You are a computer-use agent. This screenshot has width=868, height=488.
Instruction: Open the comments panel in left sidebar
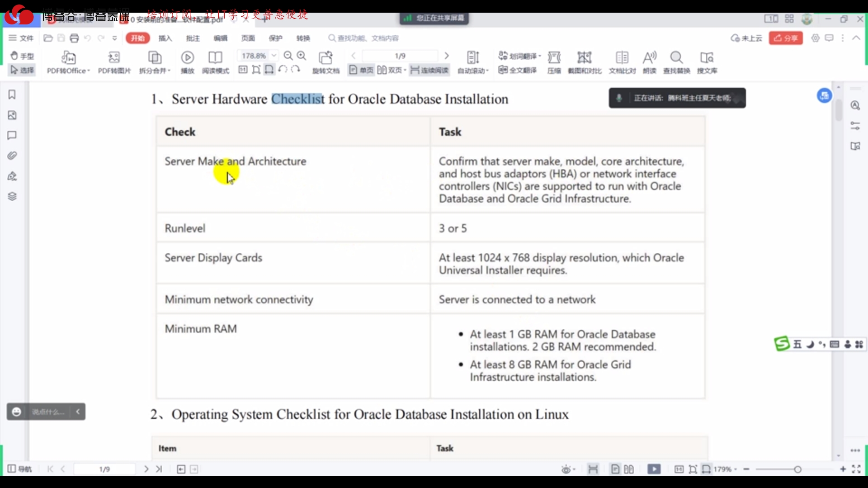point(12,135)
